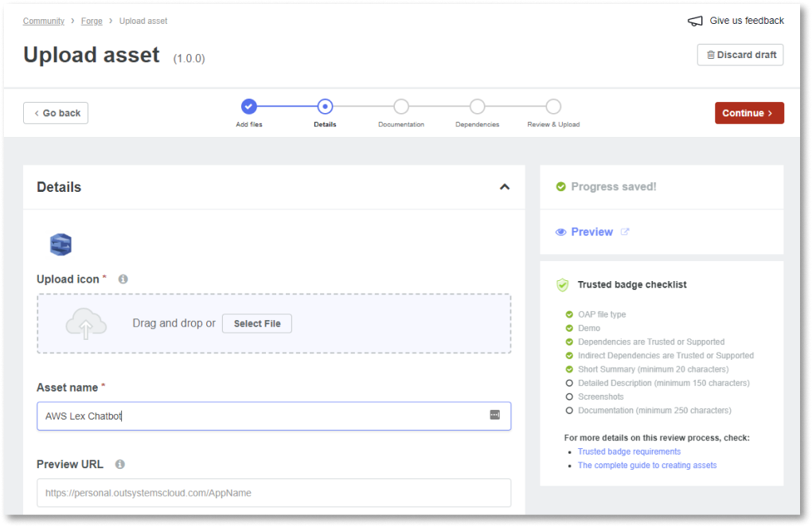Click the eye icon beside Preview
The width and height of the screenshot is (812, 527).
tap(561, 232)
